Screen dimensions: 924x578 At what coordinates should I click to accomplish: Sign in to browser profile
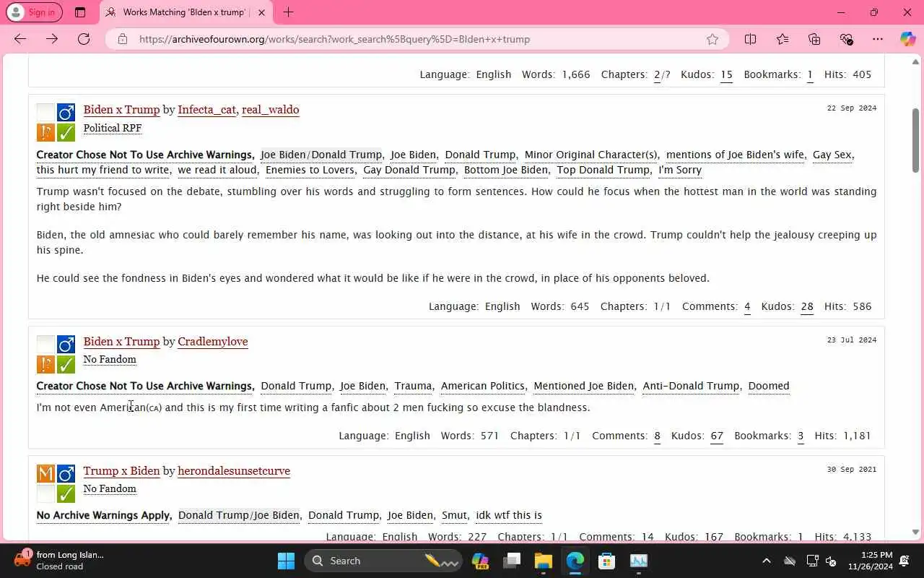33,12
